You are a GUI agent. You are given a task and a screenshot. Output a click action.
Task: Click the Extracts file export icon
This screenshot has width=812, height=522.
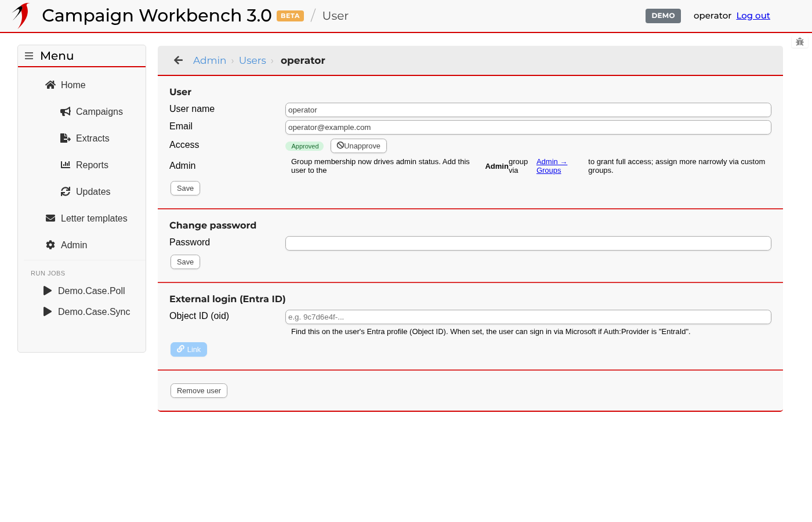click(66, 138)
